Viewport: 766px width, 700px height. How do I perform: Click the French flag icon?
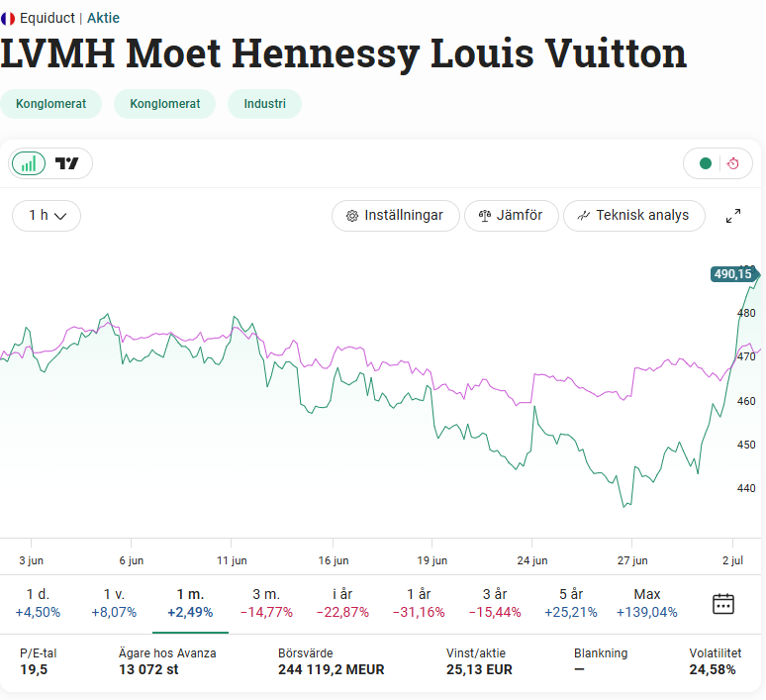tap(8, 19)
